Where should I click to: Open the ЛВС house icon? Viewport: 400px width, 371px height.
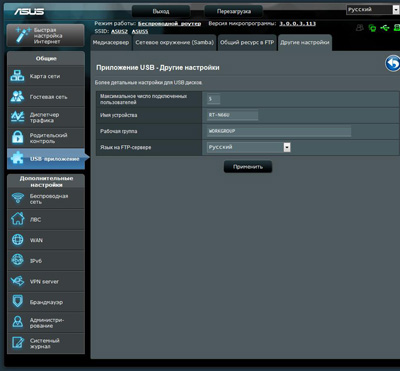coord(17,219)
